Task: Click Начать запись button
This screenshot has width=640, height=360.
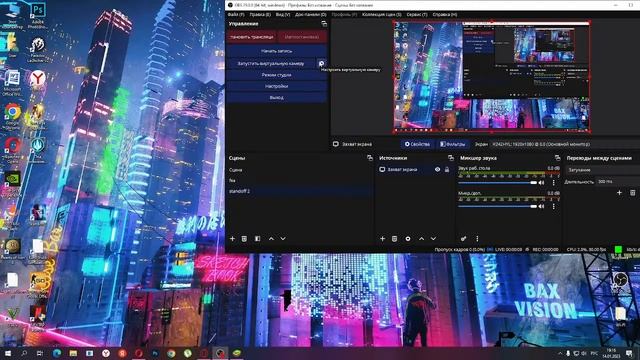Action: [x=277, y=51]
